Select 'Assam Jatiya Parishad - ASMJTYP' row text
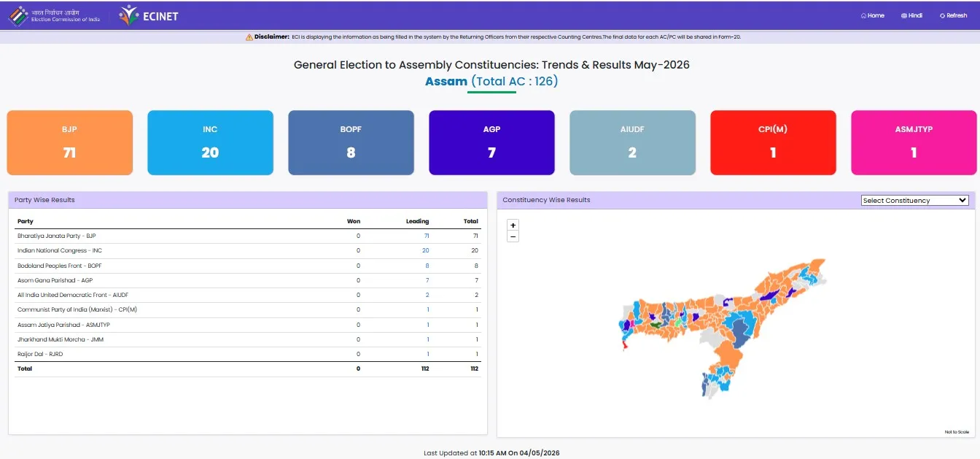Screen dimensions: 980x459 63,325
